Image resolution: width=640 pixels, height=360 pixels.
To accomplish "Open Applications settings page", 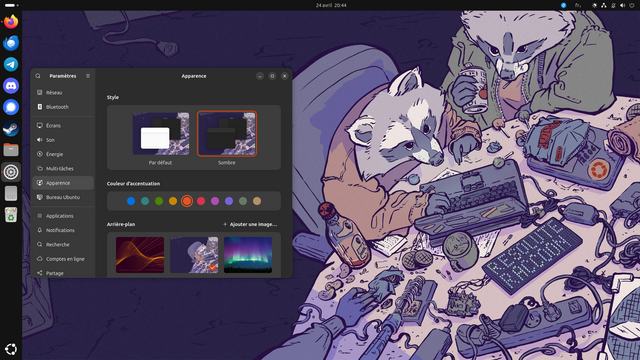I will (x=63, y=216).
